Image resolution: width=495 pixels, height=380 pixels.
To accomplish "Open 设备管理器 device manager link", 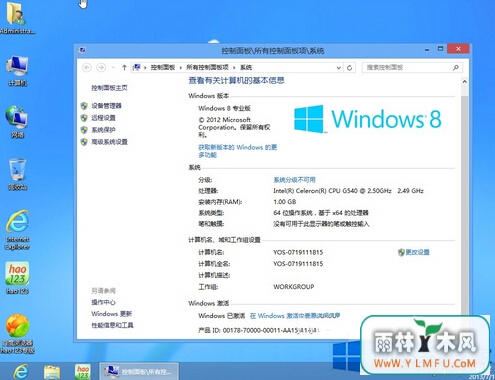I will click(106, 106).
